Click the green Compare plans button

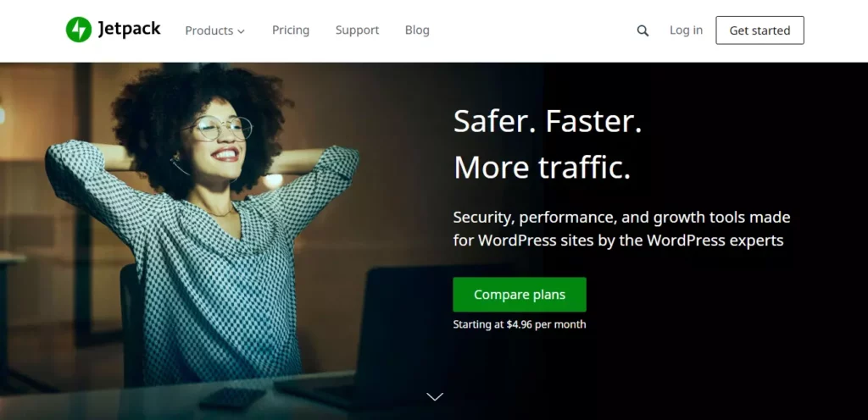[520, 295]
